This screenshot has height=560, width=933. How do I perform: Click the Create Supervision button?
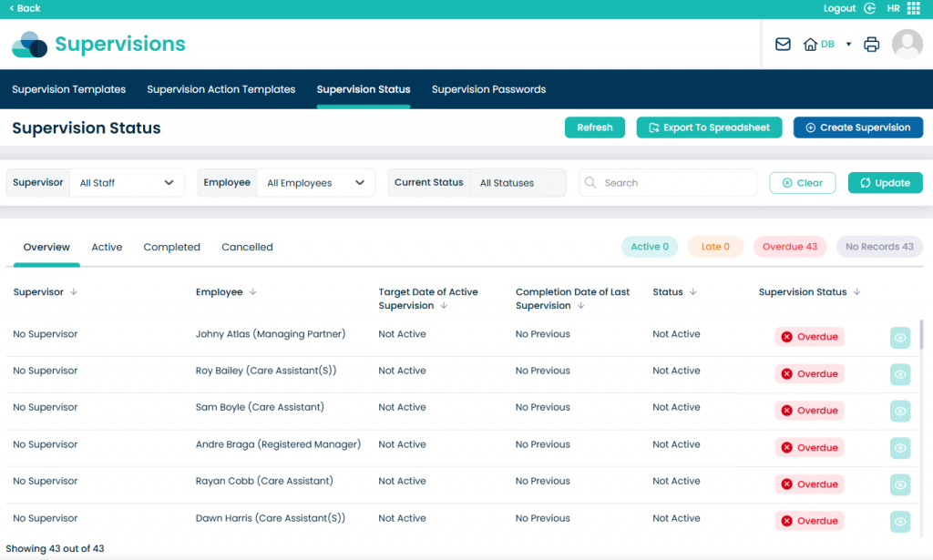click(x=857, y=127)
